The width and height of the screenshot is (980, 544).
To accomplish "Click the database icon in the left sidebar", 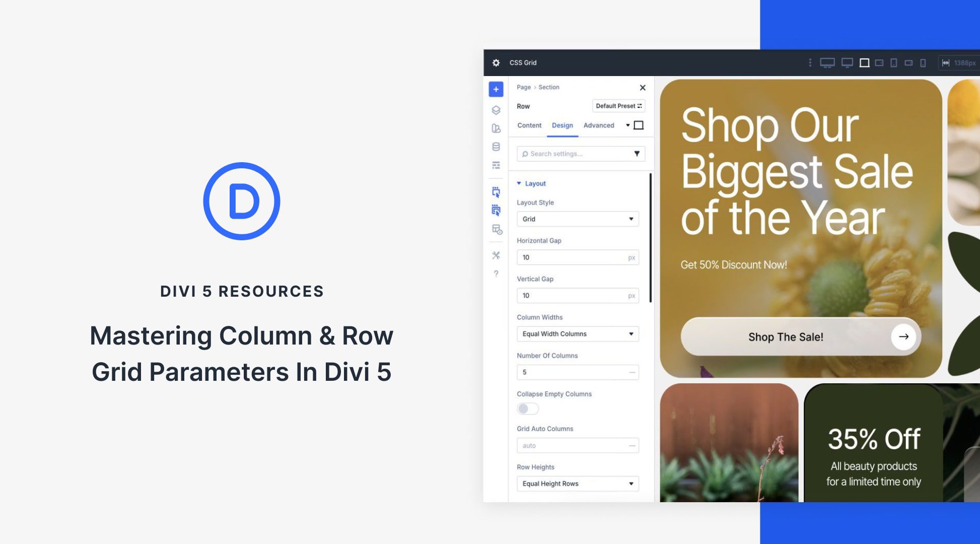I will 496,147.
